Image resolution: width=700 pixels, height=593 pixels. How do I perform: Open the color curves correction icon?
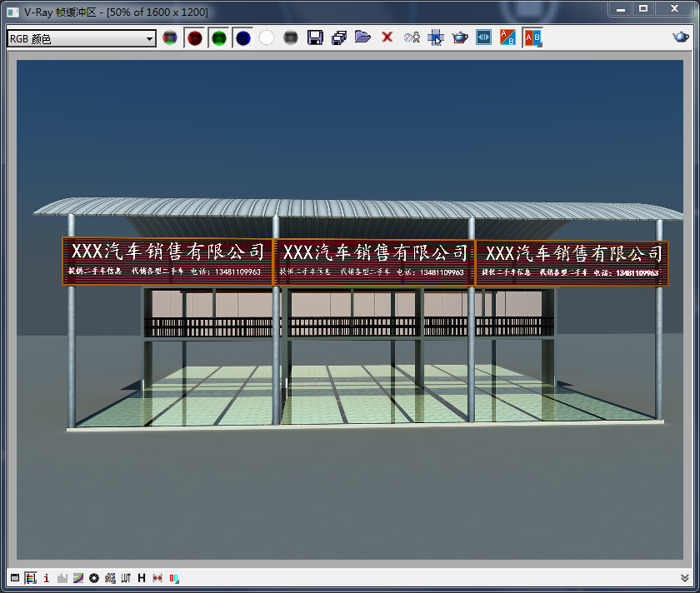click(x=78, y=578)
